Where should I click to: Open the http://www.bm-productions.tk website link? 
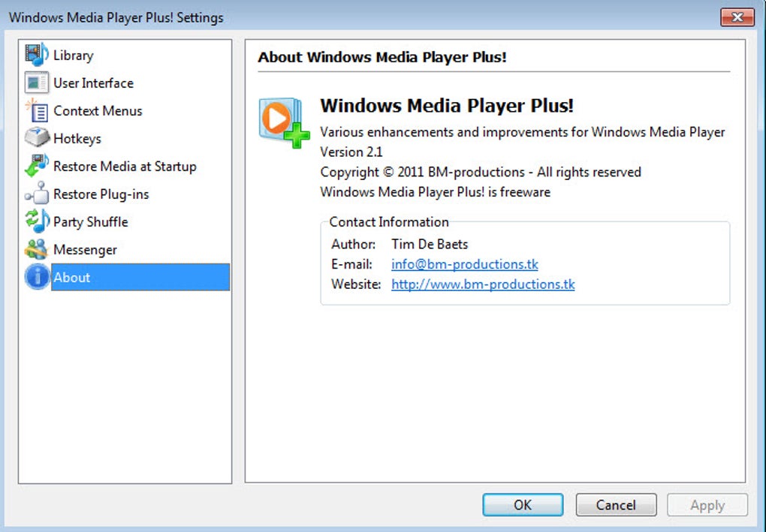tap(483, 284)
